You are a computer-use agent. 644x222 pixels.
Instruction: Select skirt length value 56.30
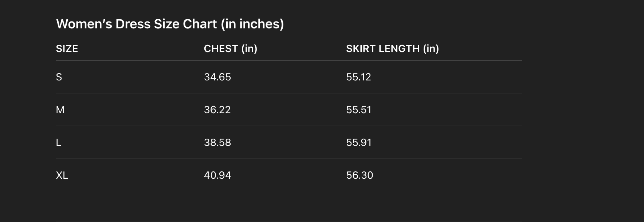(x=360, y=175)
